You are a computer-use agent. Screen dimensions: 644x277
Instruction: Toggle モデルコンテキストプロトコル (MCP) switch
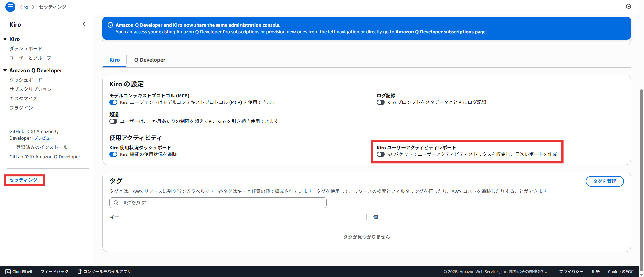[x=113, y=102]
